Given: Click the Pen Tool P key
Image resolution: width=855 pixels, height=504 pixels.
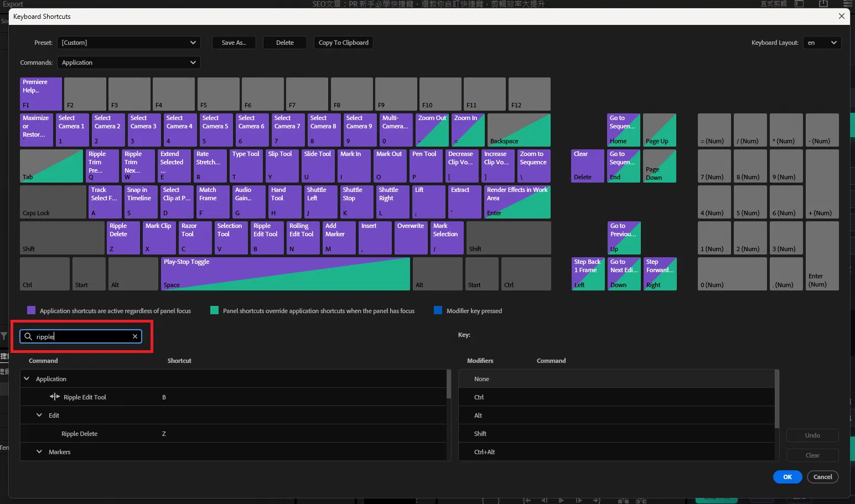Looking at the screenshot, I should (426, 166).
